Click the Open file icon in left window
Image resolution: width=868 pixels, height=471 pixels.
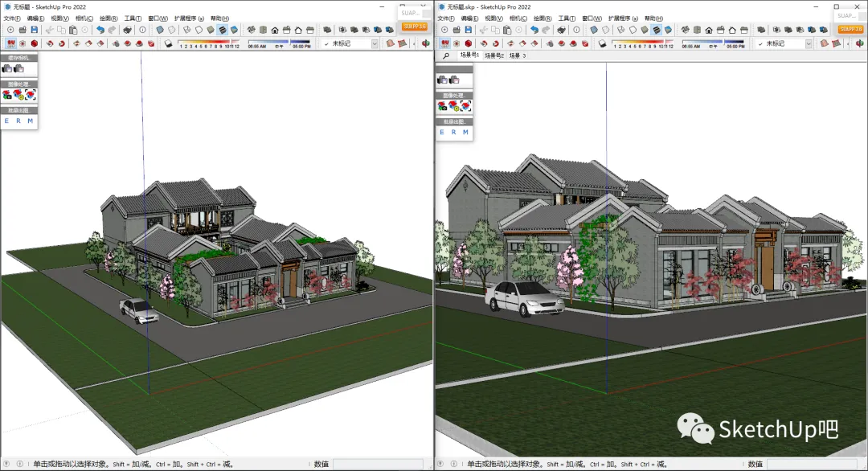coord(23,30)
